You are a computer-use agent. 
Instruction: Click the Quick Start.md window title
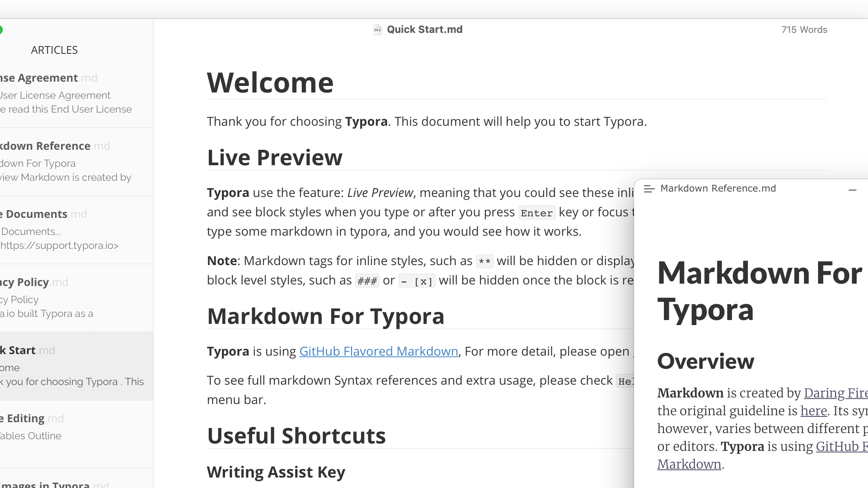[x=425, y=29]
